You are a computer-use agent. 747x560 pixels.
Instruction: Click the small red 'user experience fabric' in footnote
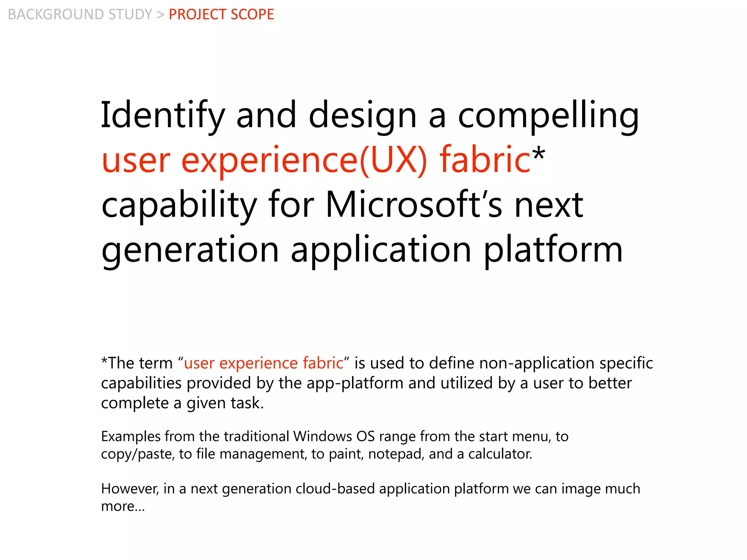[x=263, y=363]
